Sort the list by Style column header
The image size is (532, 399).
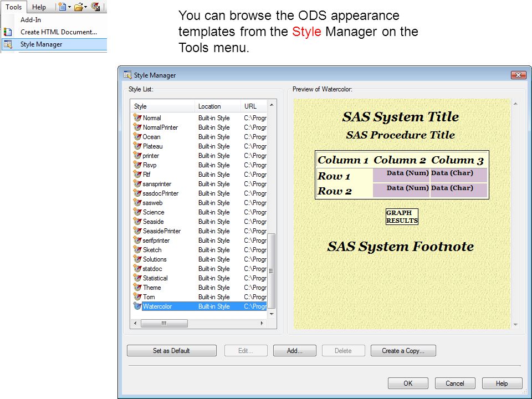point(162,106)
